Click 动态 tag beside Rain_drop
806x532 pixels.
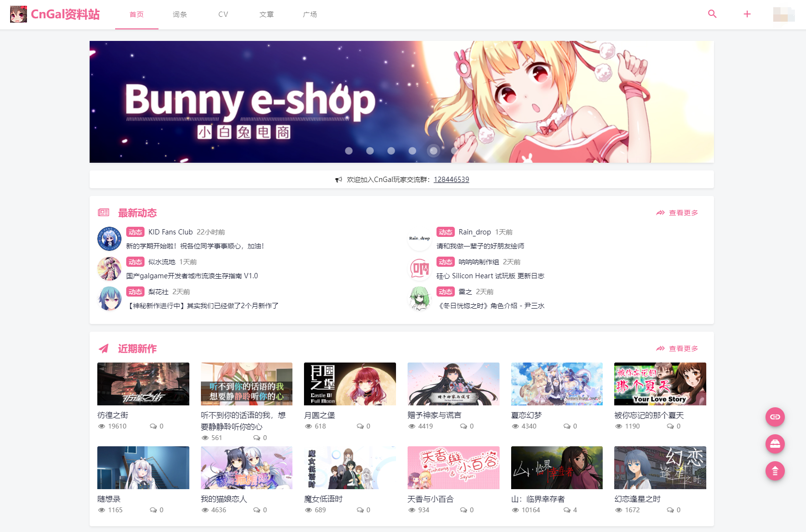point(446,232)
